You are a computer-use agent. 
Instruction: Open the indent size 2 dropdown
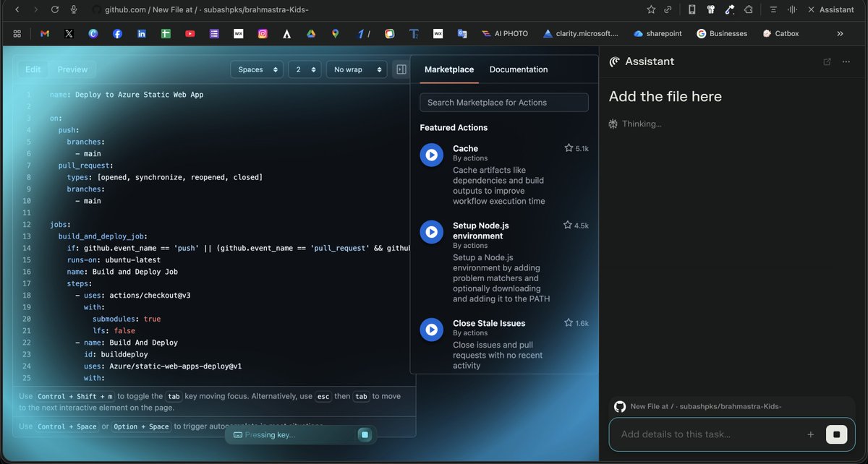[x=305, y=69]
